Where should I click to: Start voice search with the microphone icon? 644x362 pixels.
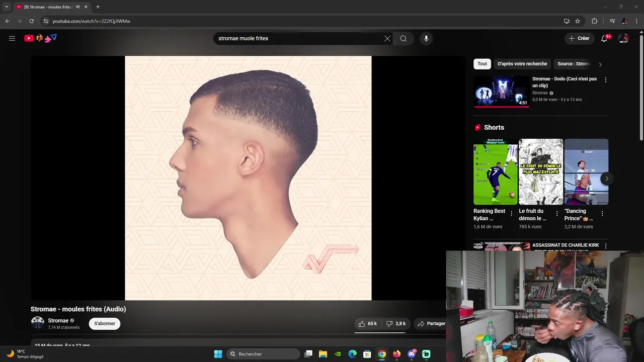426,38
